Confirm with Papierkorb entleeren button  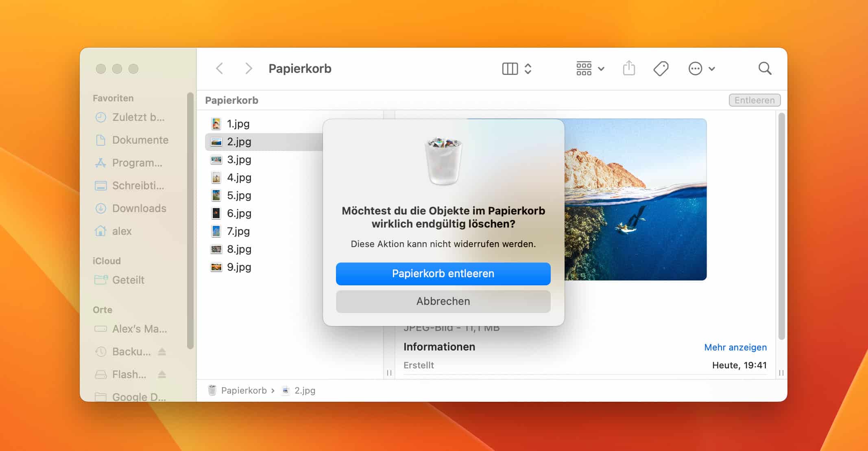(443, 274)
